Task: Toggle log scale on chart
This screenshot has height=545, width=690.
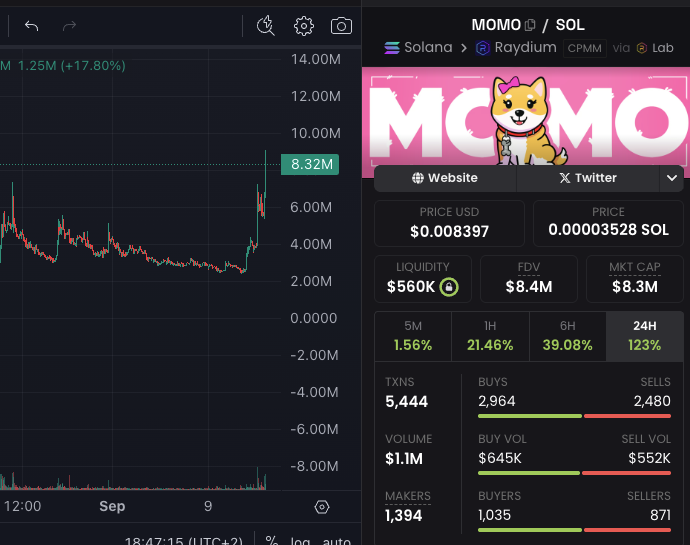Action: [300, 541]
